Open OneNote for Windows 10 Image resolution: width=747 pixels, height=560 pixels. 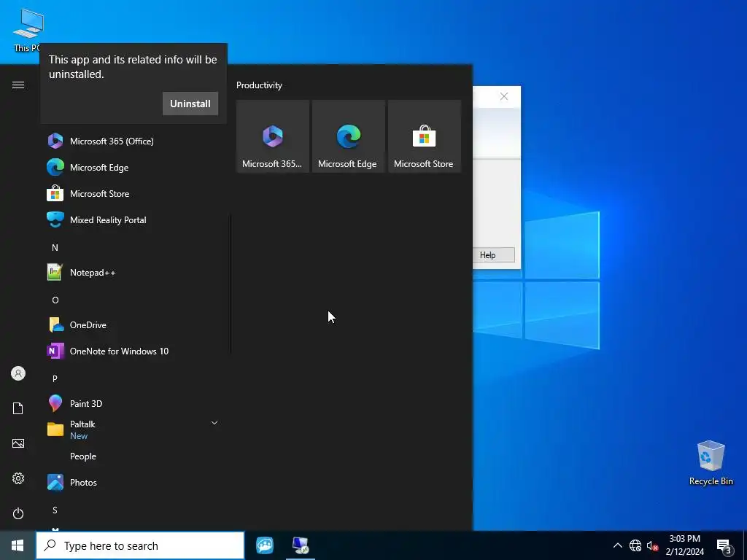133,351
